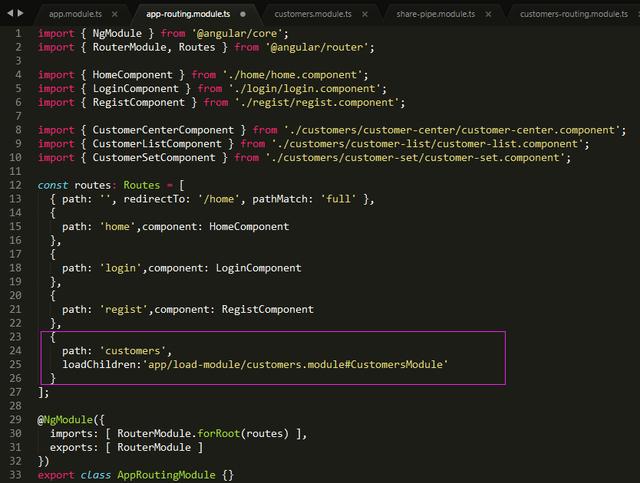This screenshot has width=640, height=483.
Task: Click 'home' path string on line 15
Action: [117, 227]
